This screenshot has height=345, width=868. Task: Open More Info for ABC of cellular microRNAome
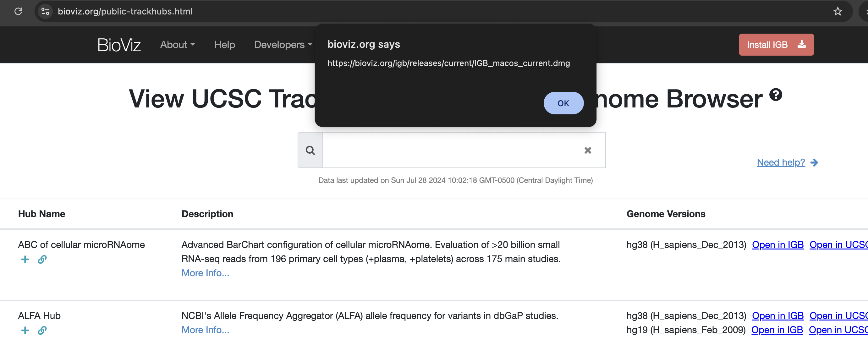pos(205,273)
